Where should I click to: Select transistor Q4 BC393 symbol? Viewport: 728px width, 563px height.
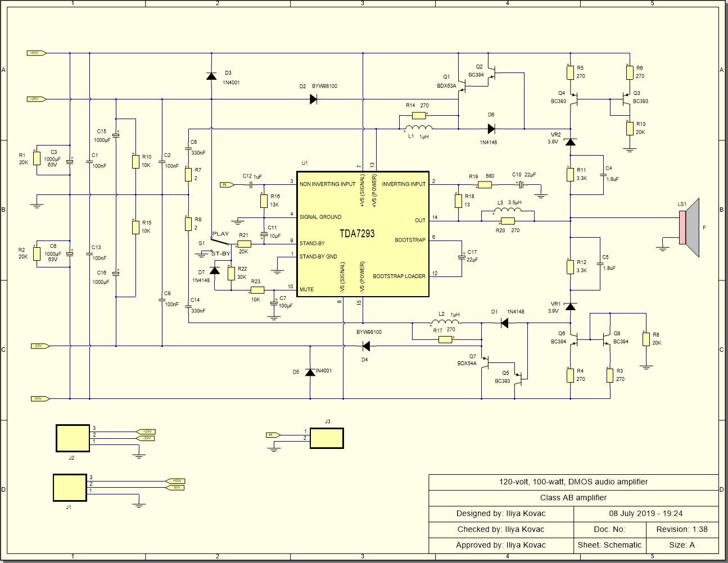(574, 99)
